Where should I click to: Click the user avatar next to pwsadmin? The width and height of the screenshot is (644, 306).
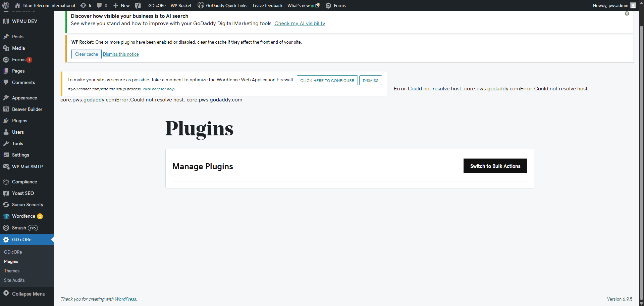click(633, 5)
